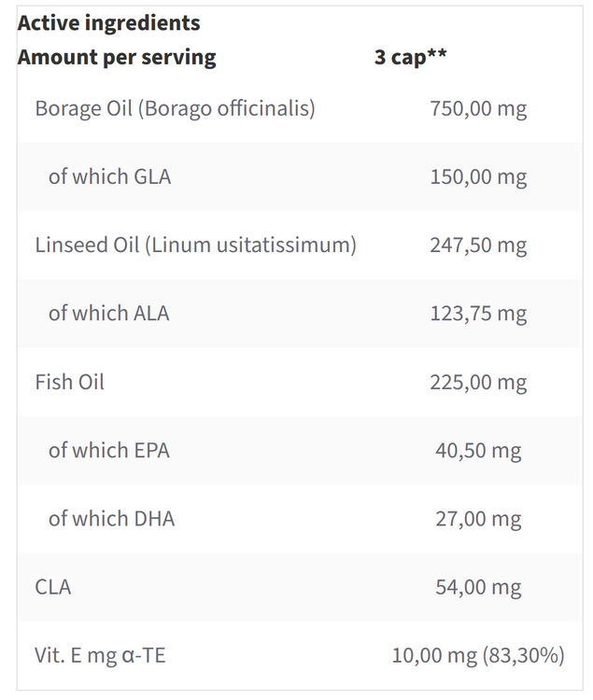Click the "of which ALA" row label
The image size is (593, 700).
[108, 314]
